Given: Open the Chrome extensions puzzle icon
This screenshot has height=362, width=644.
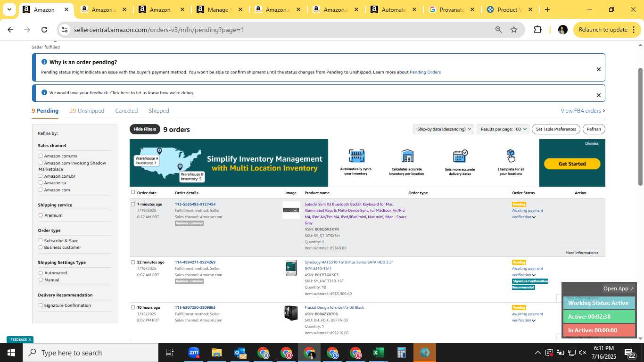Looking at the screenshot, I should pos(537,30).
